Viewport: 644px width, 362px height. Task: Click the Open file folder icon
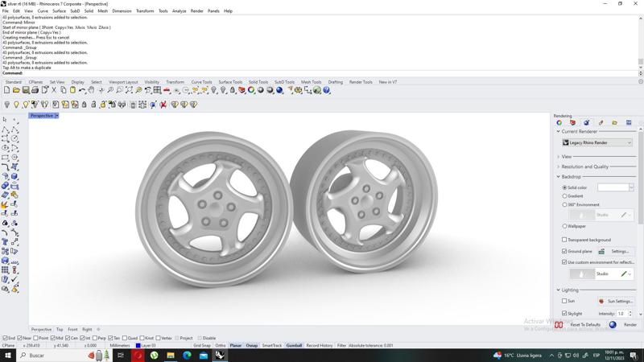coord(15,90)
